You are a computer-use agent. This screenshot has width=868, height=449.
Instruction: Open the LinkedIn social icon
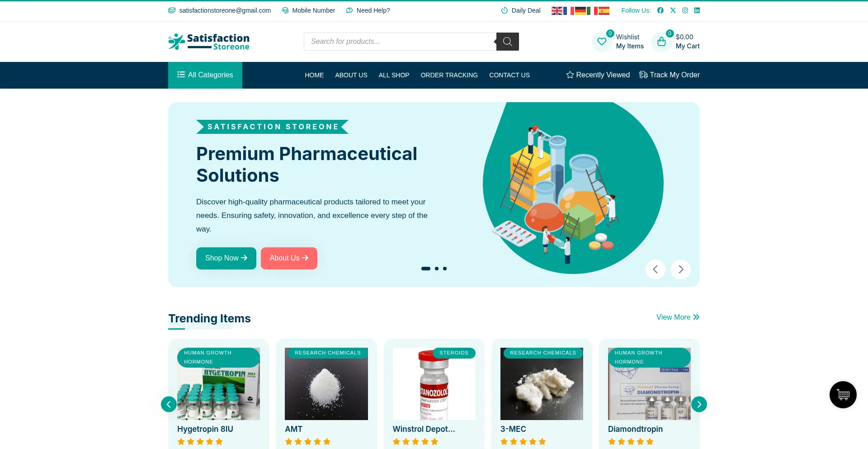tap(697, 10)
